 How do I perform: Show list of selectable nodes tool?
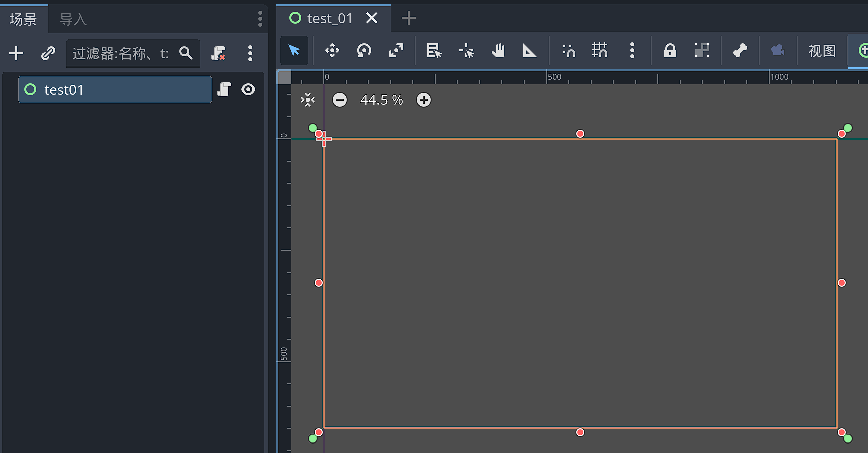point(434,50)
